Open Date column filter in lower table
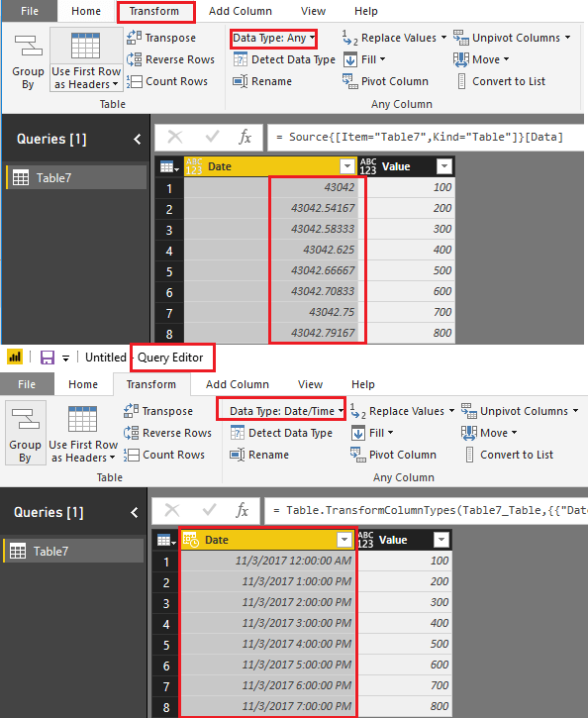The height and width of the screenshot is (718, 588). [344, 540]
